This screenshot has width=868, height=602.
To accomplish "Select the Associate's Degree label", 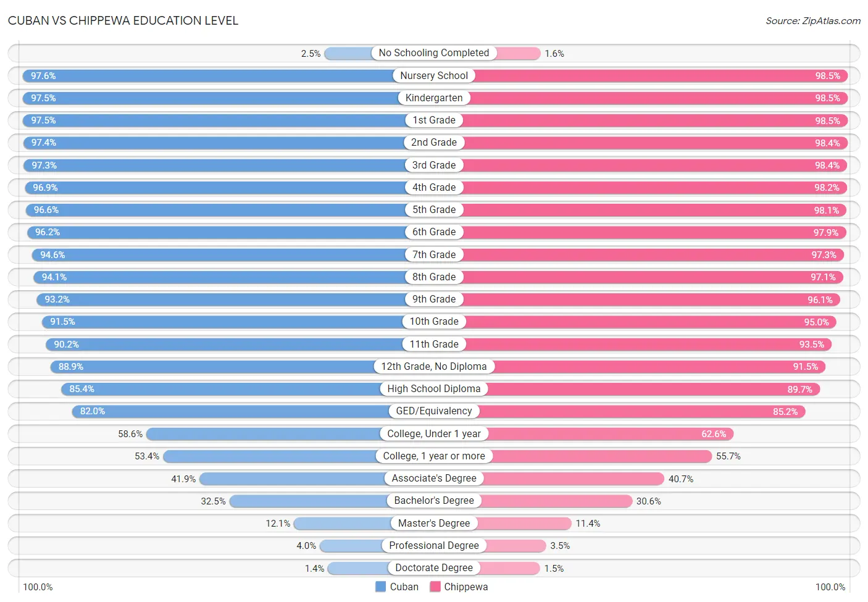I will 434,478.
